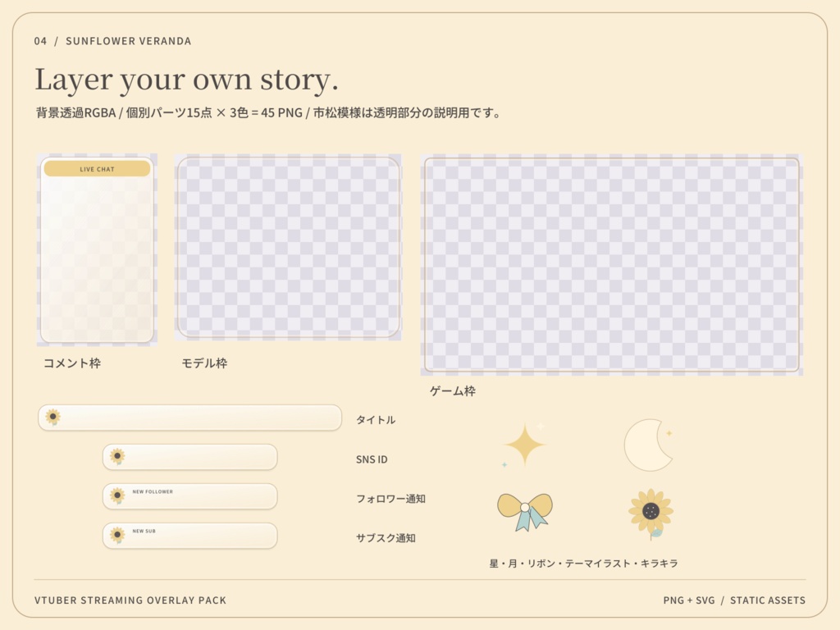840x630 pixels.
Task: Click the 背景透過RGBA description line
Action: click(268, 113)
